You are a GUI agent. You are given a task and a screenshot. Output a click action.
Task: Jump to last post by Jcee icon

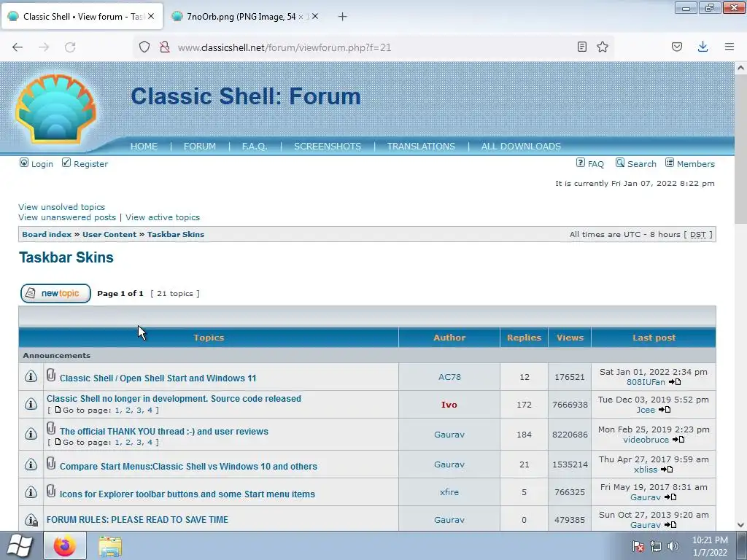(x=665, y=410)
